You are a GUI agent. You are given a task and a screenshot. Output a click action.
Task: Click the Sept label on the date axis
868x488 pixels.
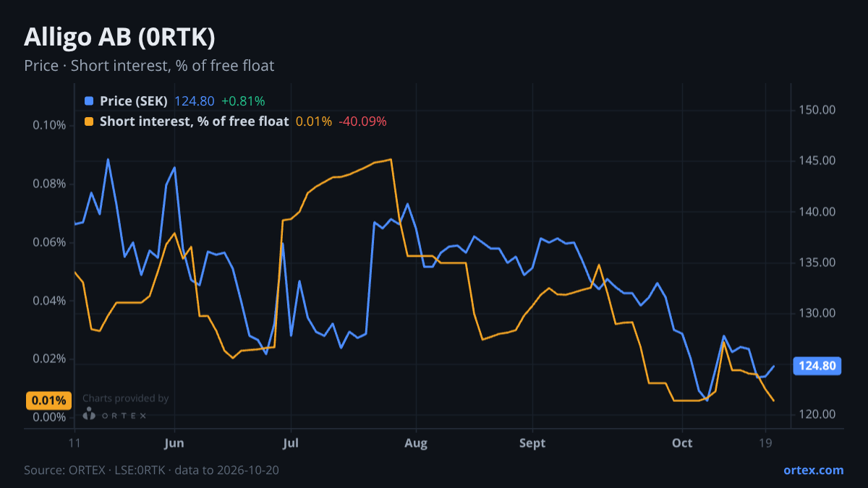[x=532, y=443]
